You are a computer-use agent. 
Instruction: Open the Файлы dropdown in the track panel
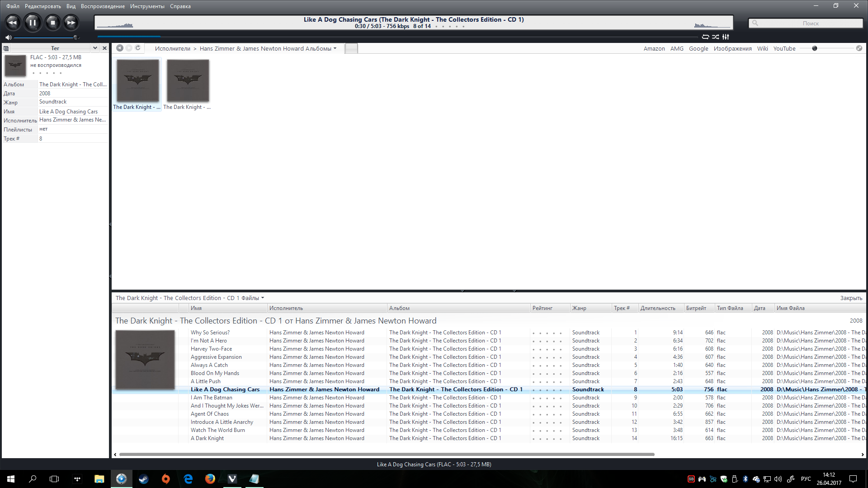pyautogui.click(x=252, y=298)
